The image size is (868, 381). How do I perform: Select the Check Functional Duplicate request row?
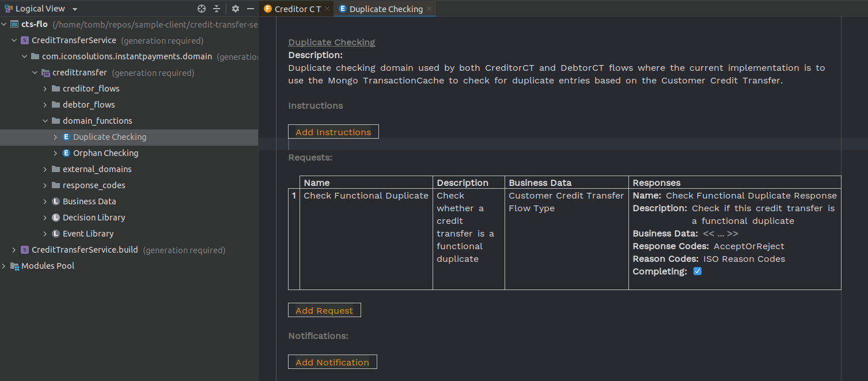click(x=366, y=195)
